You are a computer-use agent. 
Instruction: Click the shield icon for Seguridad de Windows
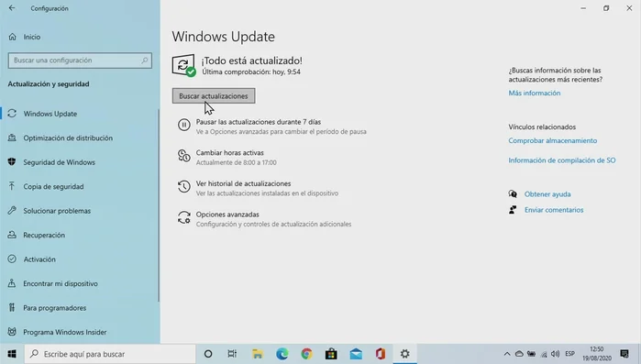[12, 162]
